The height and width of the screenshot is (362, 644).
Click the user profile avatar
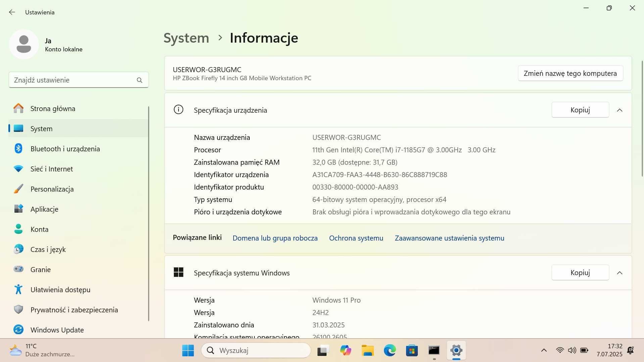[24, 44]
